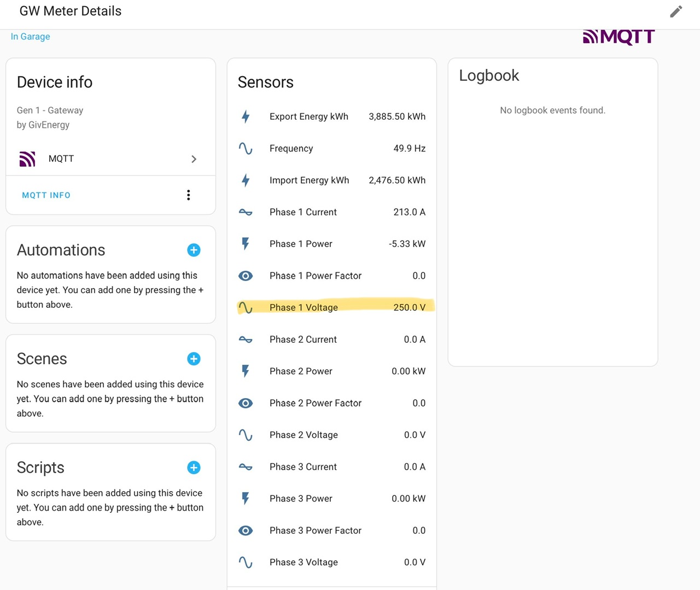Click the Phase 1 Power flash icon

click(x=246, y=244)
